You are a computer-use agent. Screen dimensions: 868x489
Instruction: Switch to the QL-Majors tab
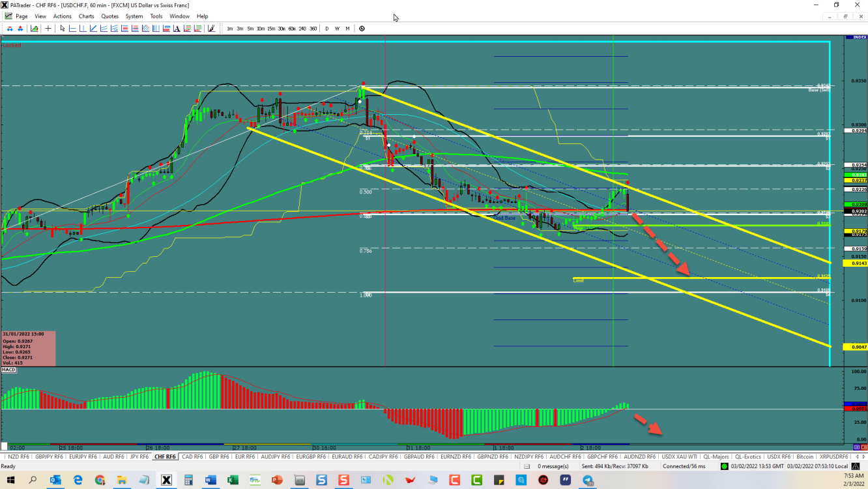pos(716,456)
